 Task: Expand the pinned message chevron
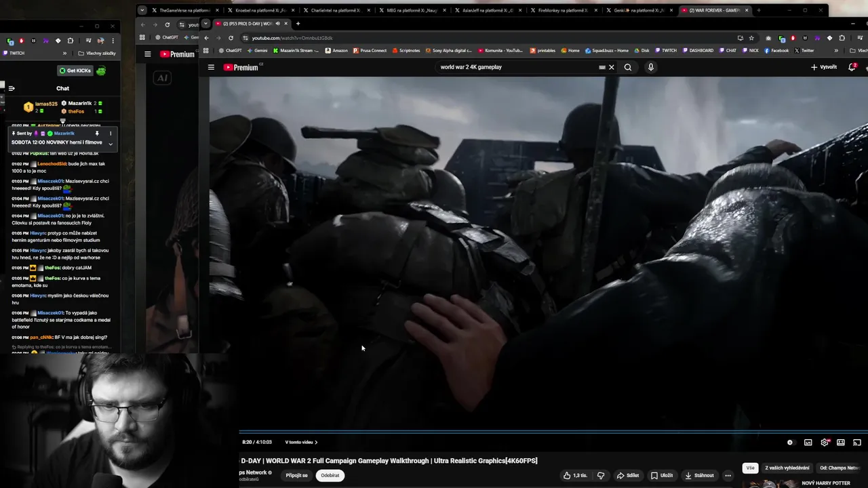click(x=111, y=144)
